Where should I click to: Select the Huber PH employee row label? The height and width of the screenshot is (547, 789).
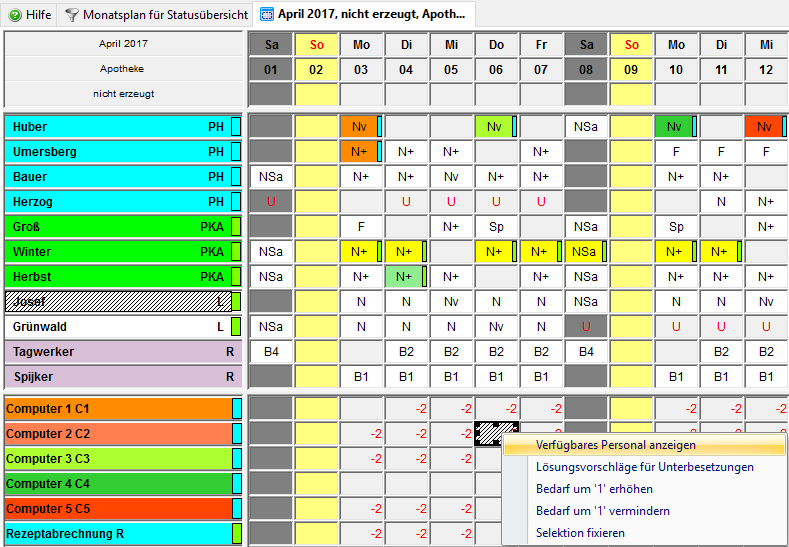[116, 127]
